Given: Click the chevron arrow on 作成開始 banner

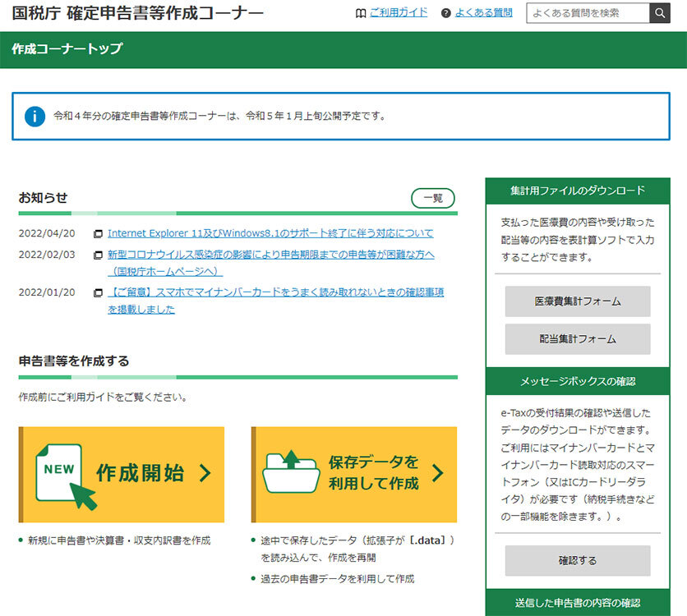Looking at the screenshot, I should 205,473.
